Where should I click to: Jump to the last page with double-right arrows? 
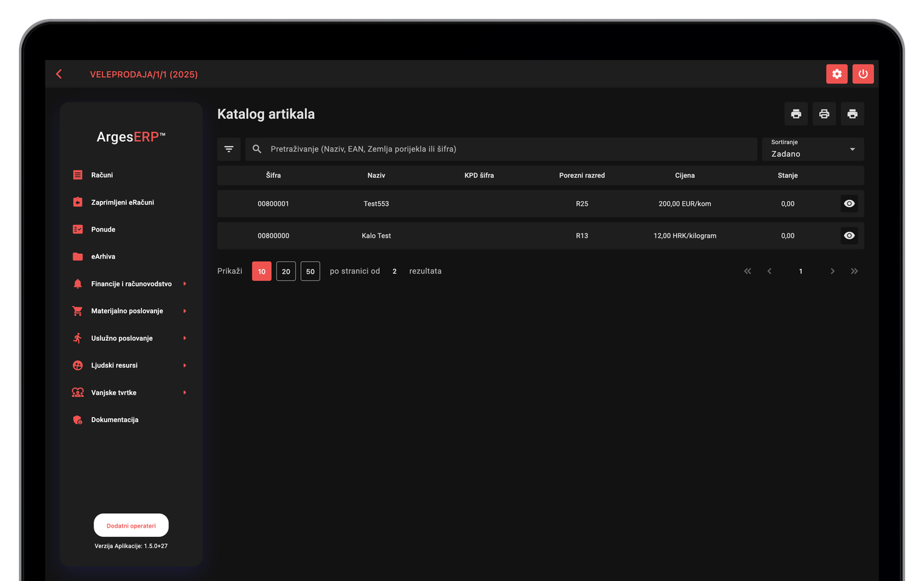point(855,271)
